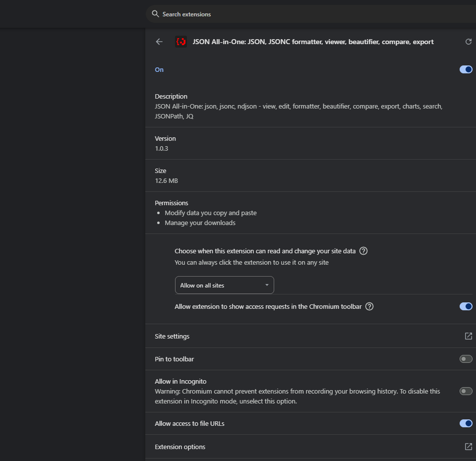This screenshot has height=461, width=476.
Task: Click Modify data you copy and paste
Action: [211, 213]
